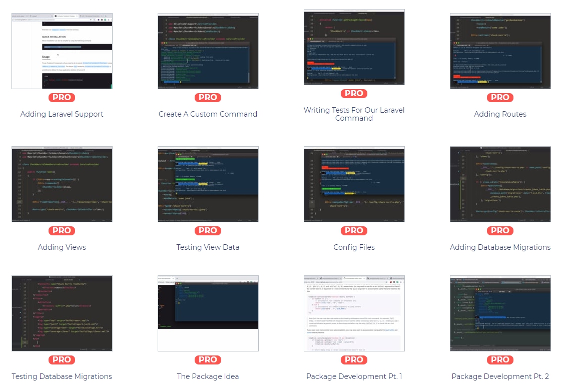Click the Package Development Pt. 1 title
The width and height of the screenshot is (564, 392).
pos(354,376)
